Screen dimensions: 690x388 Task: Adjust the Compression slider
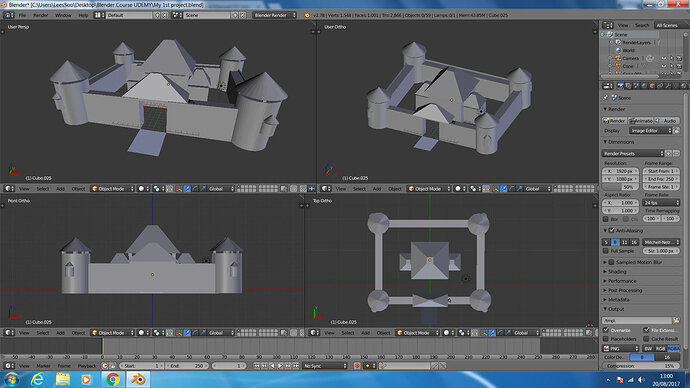[641, 366]
